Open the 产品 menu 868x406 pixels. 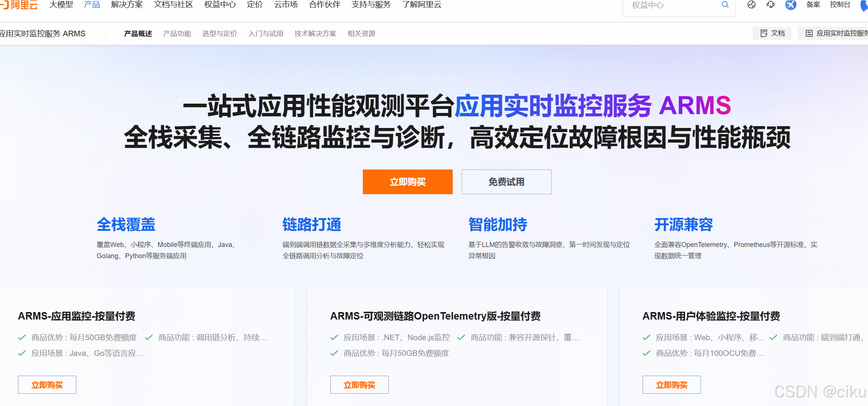click(x=92, y=4)
